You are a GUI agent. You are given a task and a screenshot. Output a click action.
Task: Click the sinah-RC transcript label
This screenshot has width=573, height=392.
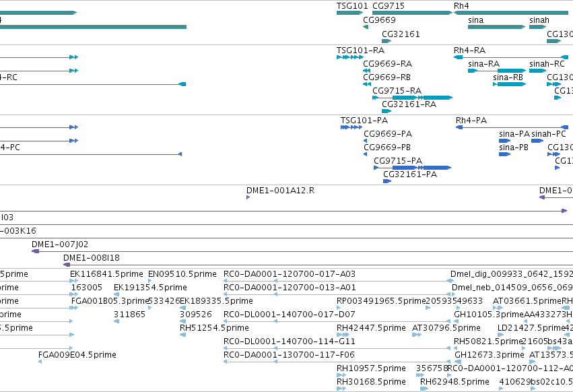(x=547, y=63)
